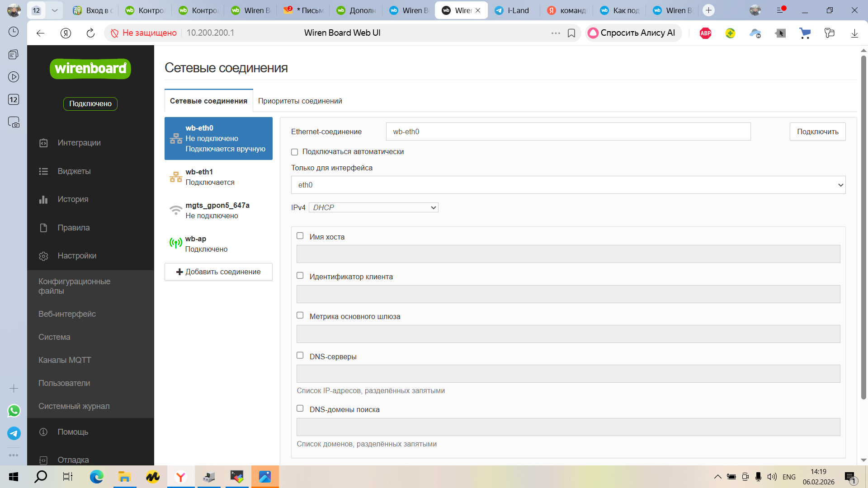This screenshot has width=868, height=488.
Task: Bookmark the page with the bookmark icon
Action: (571, 33)
